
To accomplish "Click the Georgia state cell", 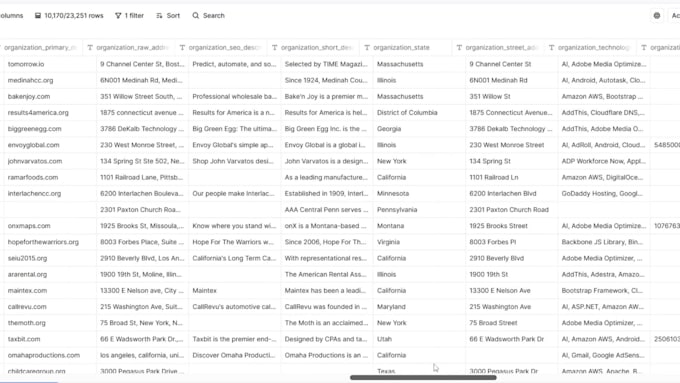I will click(419, 129).
